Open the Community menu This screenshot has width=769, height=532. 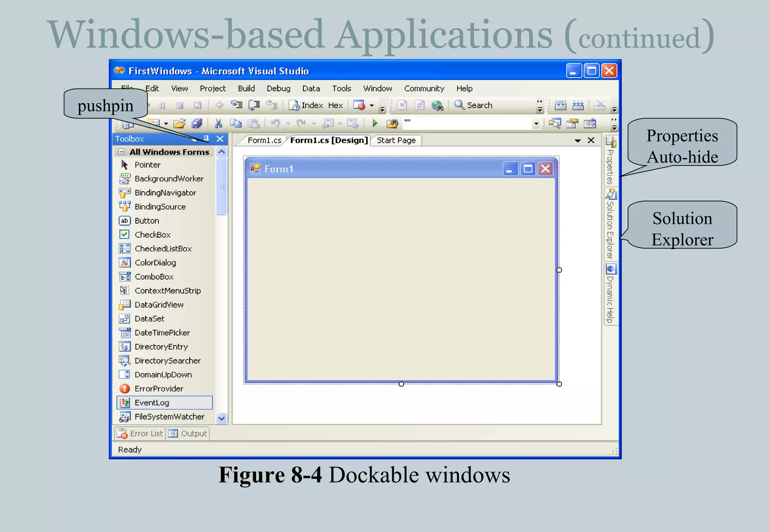coord(424,89)
